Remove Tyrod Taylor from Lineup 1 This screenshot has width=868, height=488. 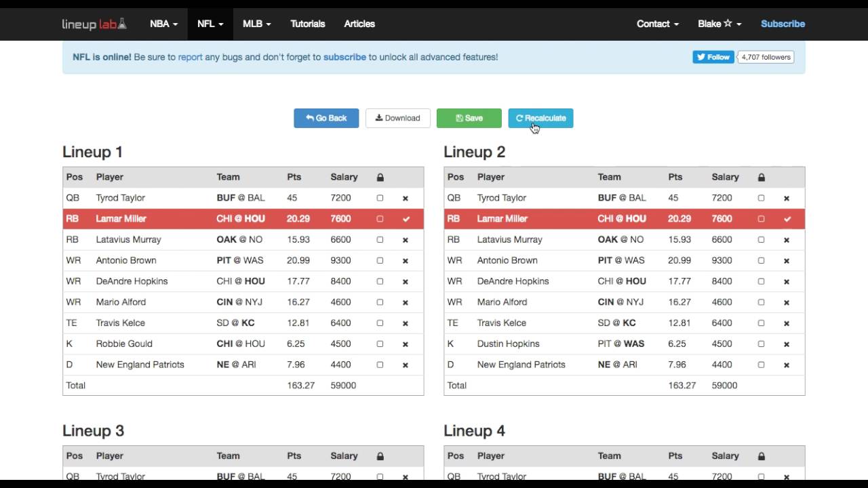click(x=406, y=199)
